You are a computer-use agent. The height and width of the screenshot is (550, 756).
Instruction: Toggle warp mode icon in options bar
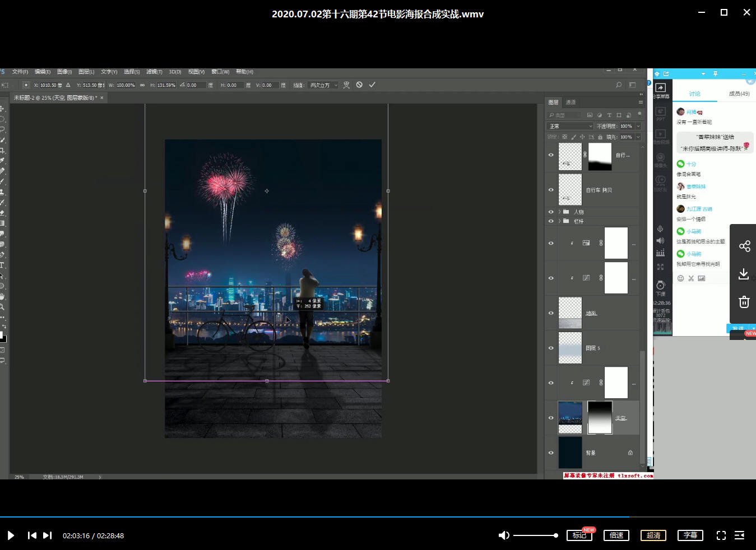tap(346, 85)
